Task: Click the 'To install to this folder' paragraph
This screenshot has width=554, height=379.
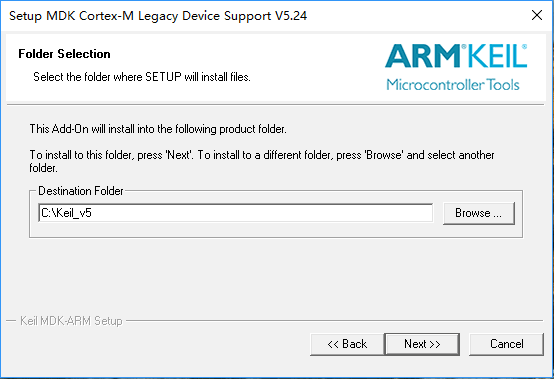Action: (x=262, y=161)
